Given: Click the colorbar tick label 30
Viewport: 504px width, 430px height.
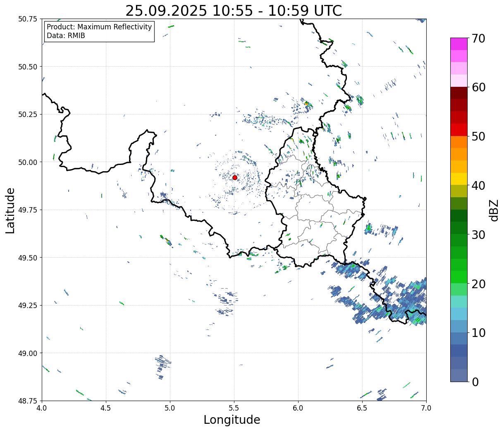Looking at the screenshot, I should click(478, 234).
